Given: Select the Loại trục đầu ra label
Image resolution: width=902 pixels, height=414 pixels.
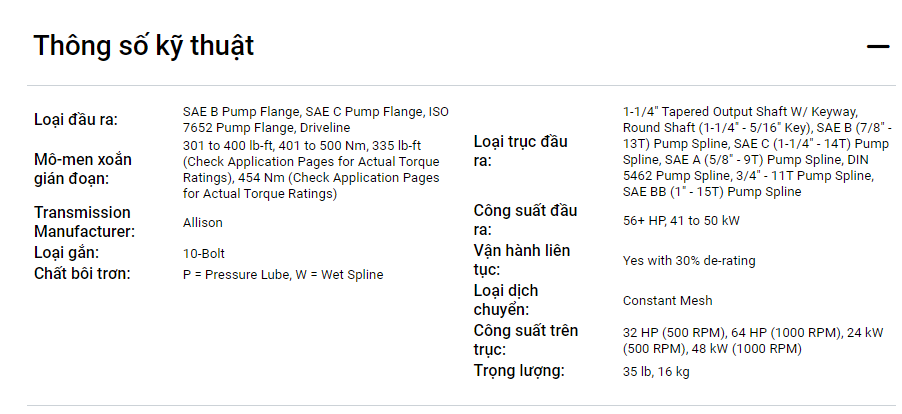Looking at the screenshot, I should point(520,151).
